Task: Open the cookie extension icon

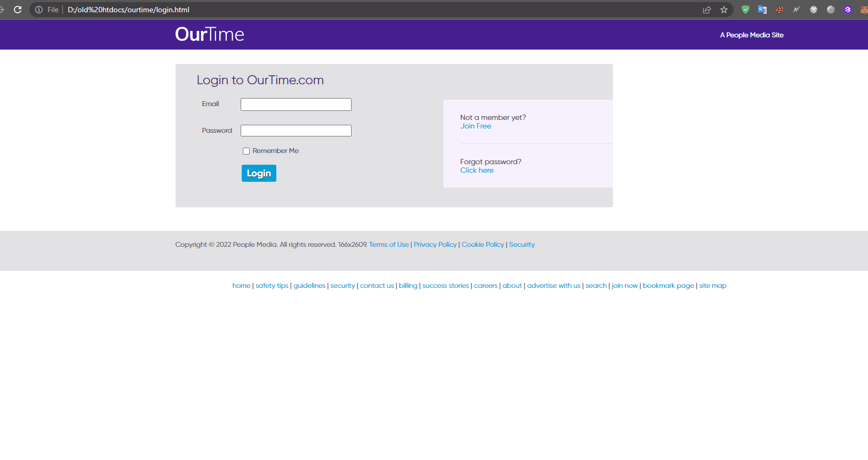Action: click(779, 10)
